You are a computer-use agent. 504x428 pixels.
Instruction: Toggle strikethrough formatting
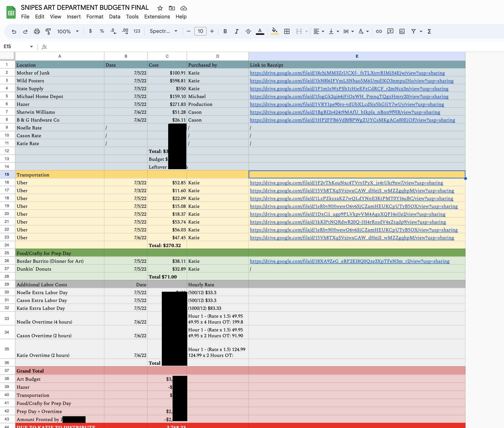click(248, 31)
